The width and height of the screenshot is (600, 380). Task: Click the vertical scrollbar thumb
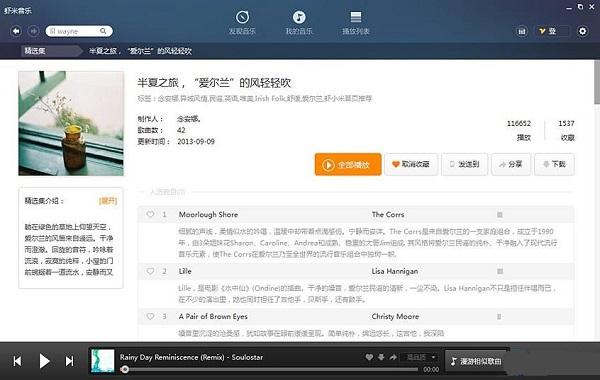click(597, 82)
